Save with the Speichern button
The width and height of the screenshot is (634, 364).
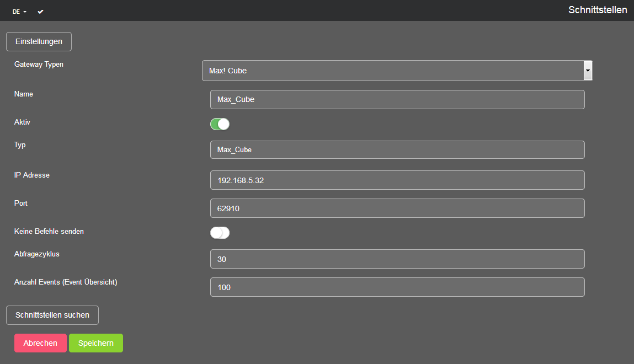click(96, 343)
